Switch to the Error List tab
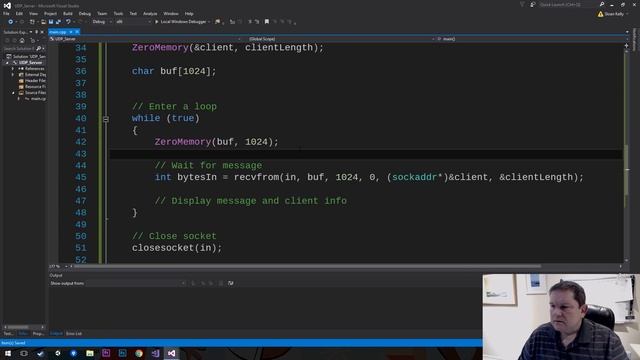The width and height of the screenshot is (640, 360). pyautogui.click(x=74, y=333)
